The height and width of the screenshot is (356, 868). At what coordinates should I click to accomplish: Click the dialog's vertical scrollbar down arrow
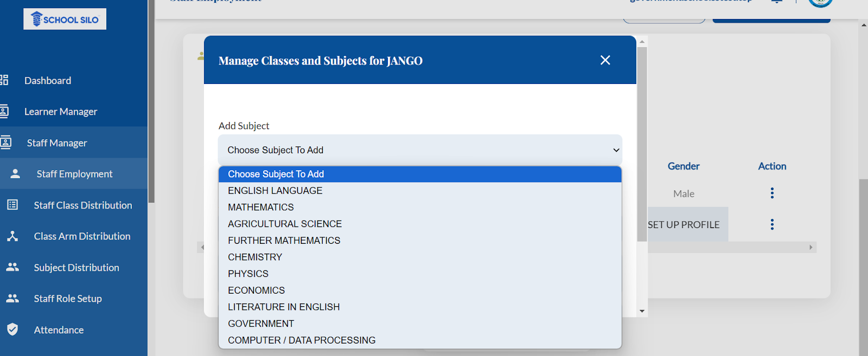[642, 311]
